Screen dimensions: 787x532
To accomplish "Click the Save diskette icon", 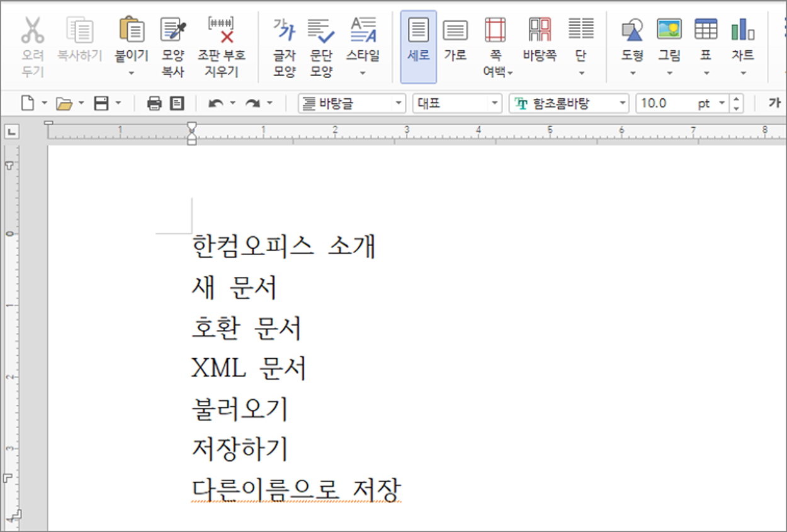I will pos(101,103).
